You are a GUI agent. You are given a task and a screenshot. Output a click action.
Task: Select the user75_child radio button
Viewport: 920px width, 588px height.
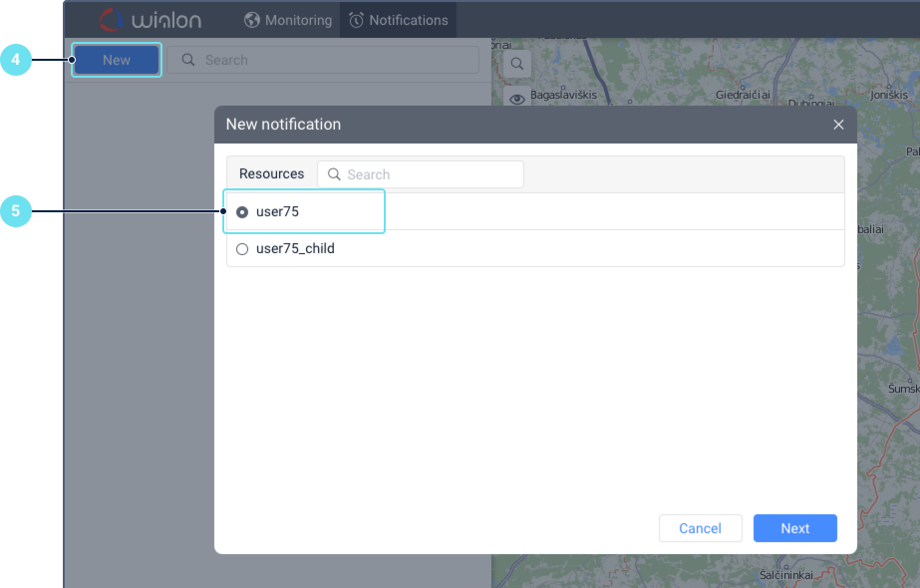[242, 249]
